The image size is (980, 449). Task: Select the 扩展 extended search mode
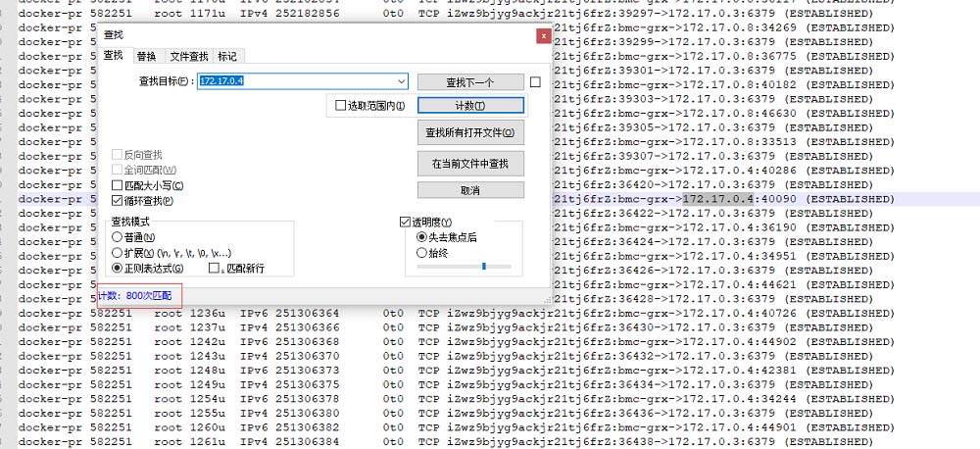(x=118, y=252)
